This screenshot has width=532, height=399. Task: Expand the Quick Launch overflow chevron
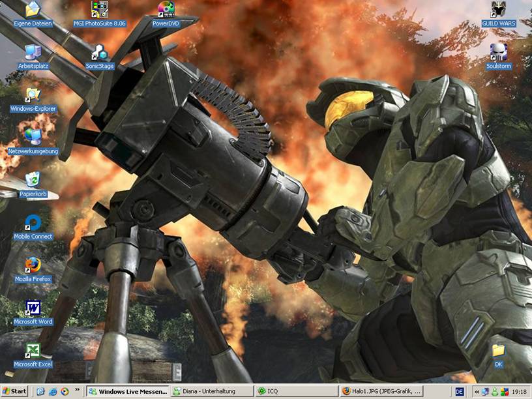78,391
